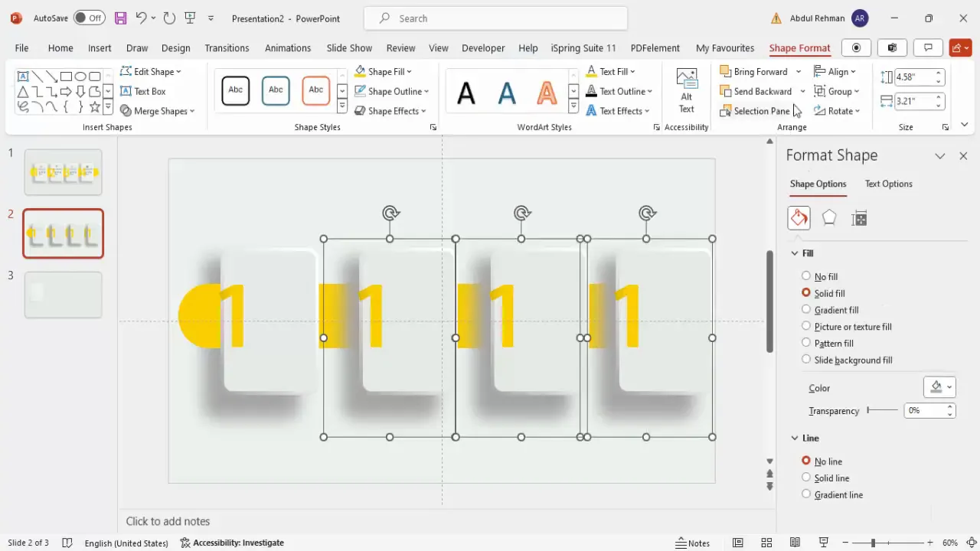Click the Record button icon in ribbon
The image size is (980, 551).
point(856,47)
